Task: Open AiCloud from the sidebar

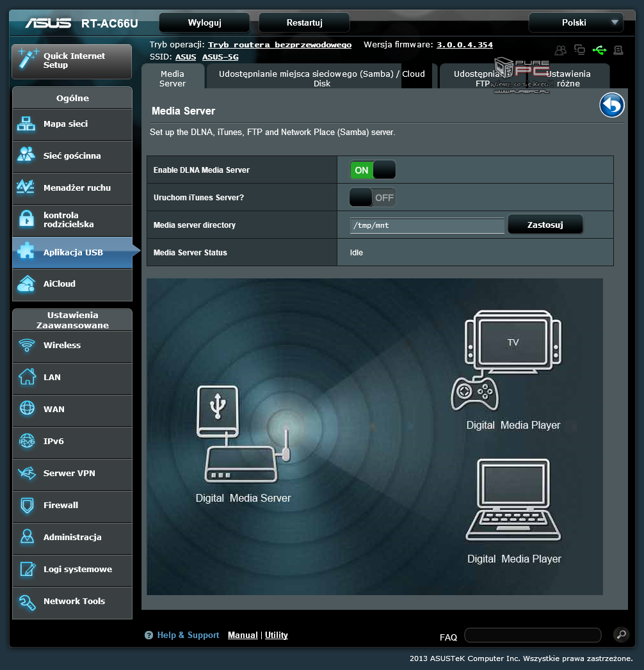Action: pos(72,285)
